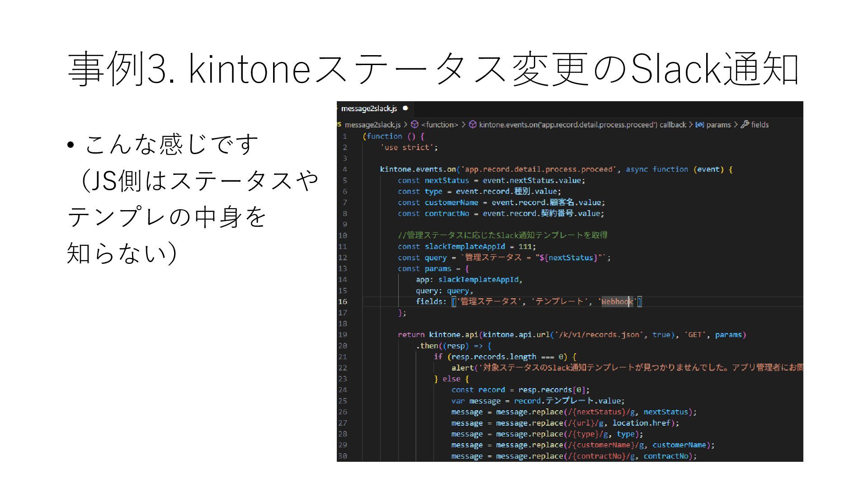Click the message2slack.js editor tab

tap(368, 108)
